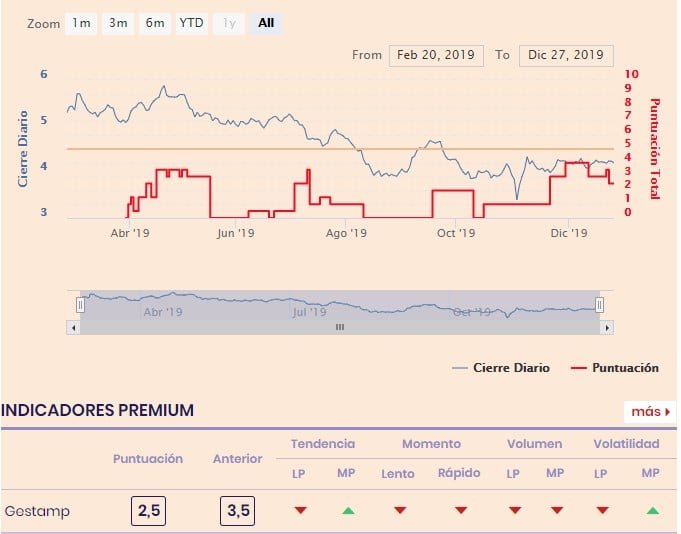Click the Volumen MP red down arrow
681x534 pixels.
(555, 511)
